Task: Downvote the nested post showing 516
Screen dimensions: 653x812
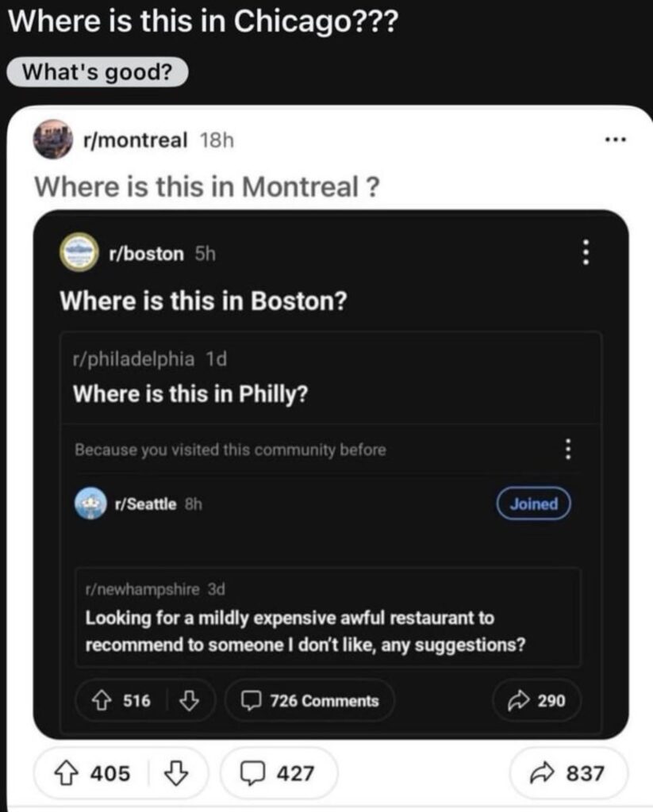Action: [189, 700]
